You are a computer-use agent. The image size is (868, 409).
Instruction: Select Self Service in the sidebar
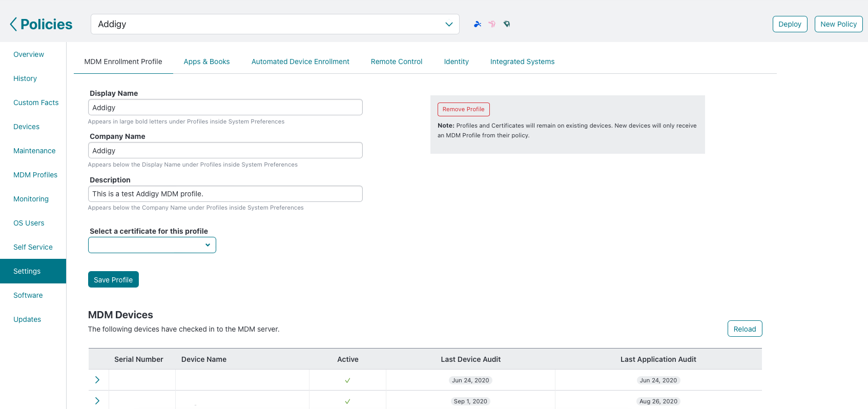pyautogui.click(x=33, y=247)
